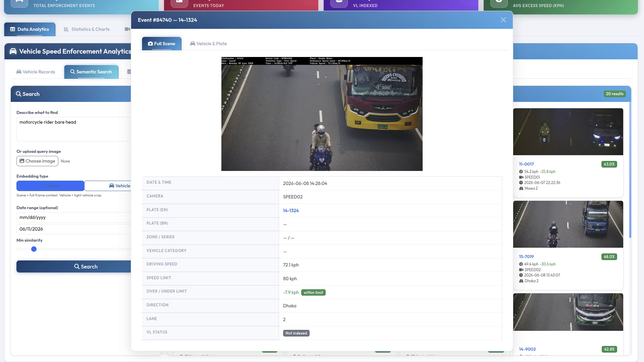
Task: Click the within limit badge
Action: 313,293
